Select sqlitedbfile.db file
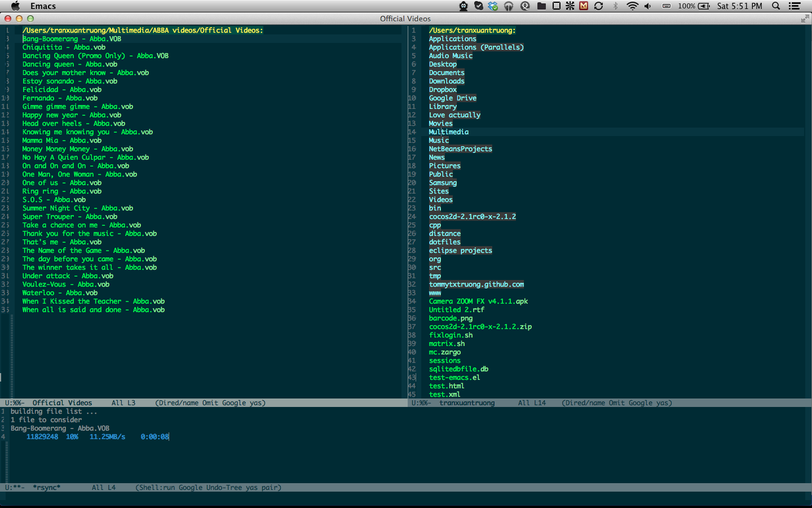 pos(458,369)
